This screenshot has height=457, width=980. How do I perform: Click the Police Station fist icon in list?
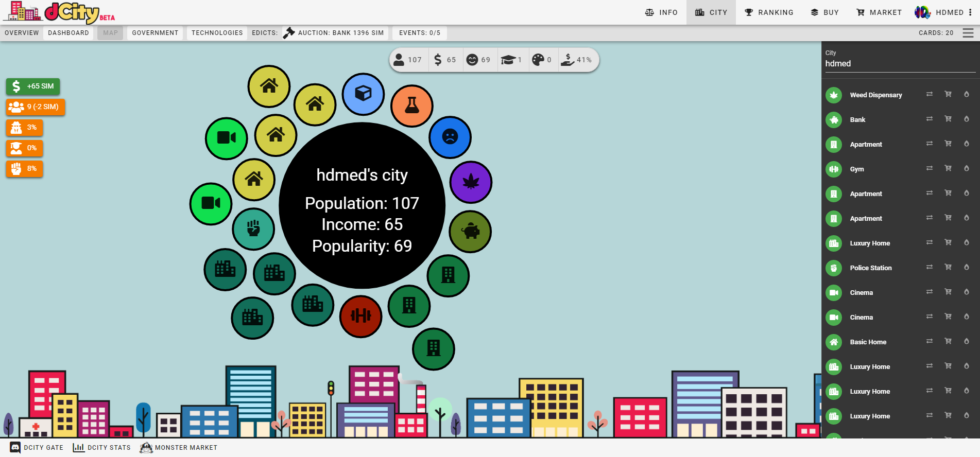click(x=834, y=268)
